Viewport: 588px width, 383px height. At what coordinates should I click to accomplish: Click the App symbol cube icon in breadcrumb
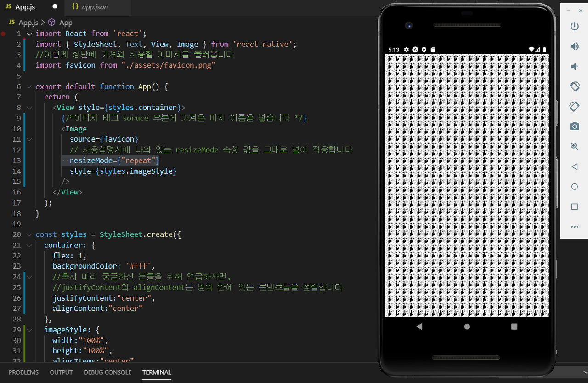click(x=52, y=22)
